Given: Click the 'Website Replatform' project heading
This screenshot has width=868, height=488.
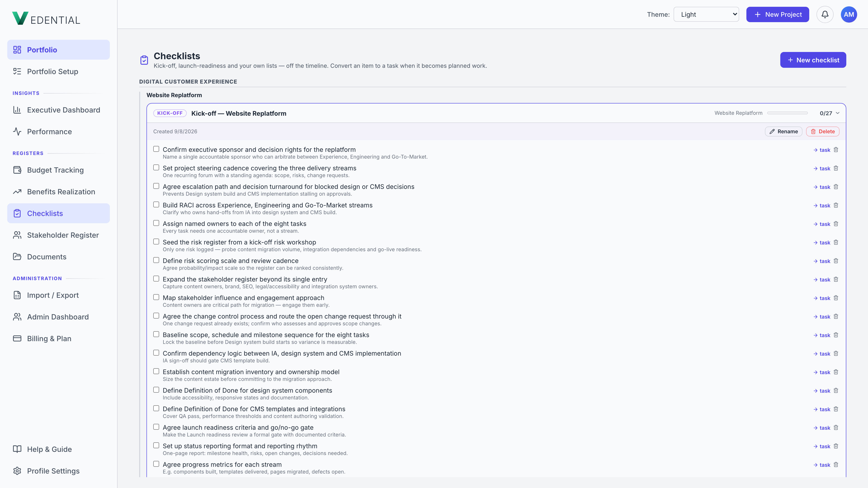Looking at the screenshot, I should click(174, 95).
